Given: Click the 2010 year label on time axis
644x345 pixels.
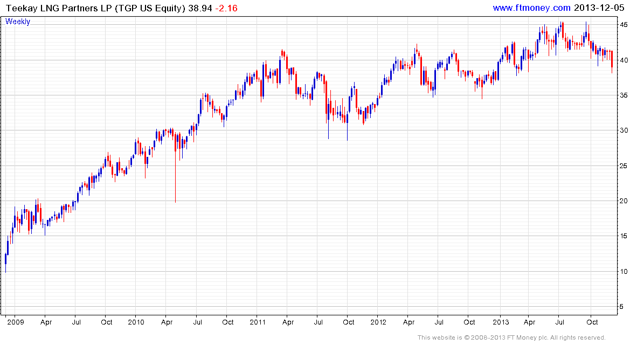Looking at the screenshot, I should (x=136, y=322).
